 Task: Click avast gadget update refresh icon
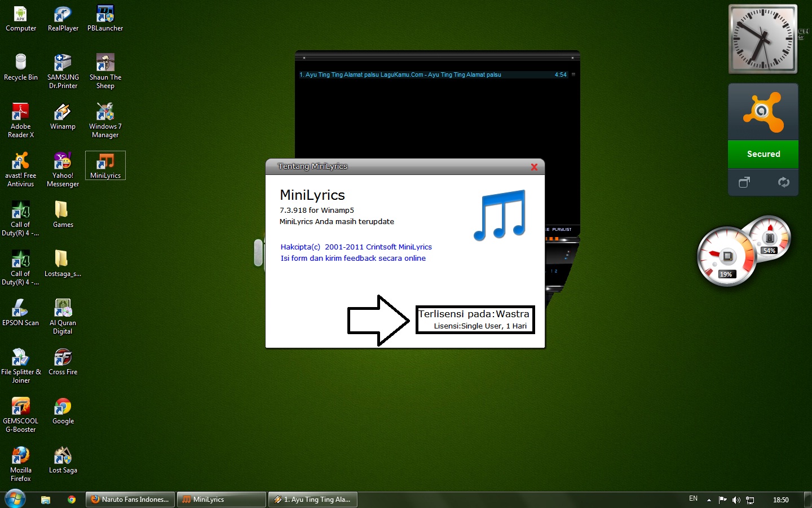tap(783, 182)
